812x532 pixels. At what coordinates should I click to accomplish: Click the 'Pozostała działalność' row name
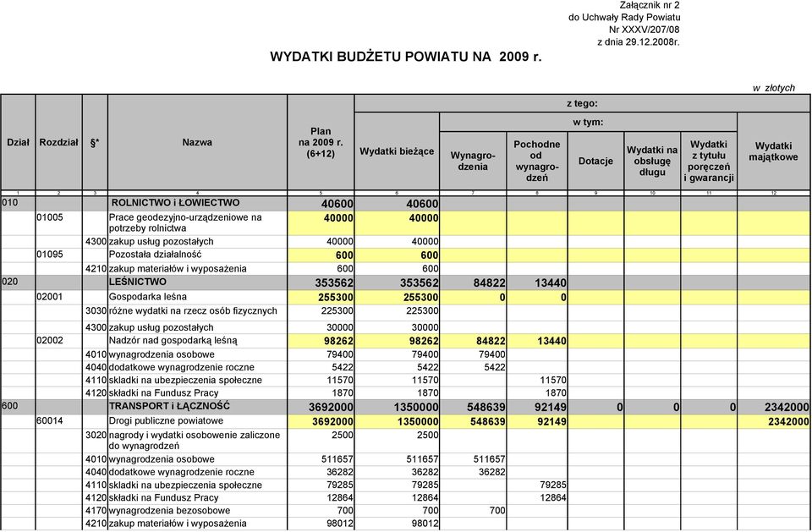155,255
